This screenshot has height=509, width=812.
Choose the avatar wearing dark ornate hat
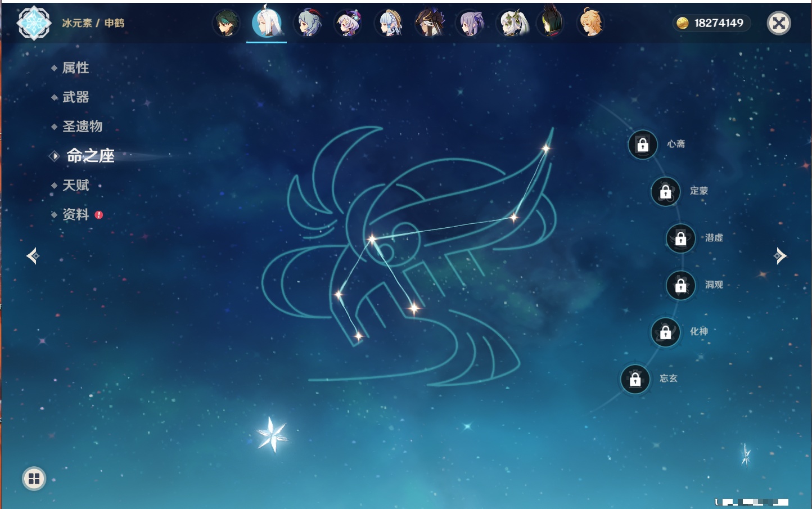[429, 23]
